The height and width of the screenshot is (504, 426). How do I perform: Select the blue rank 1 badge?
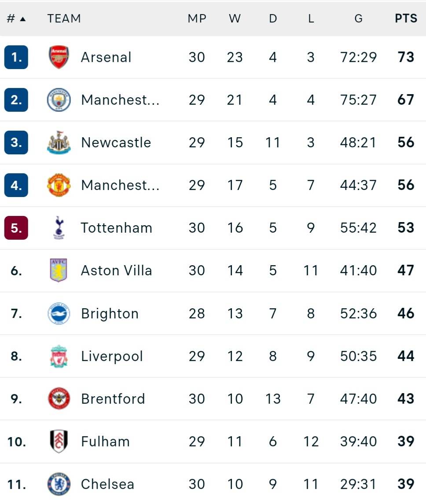pos(16,57)
